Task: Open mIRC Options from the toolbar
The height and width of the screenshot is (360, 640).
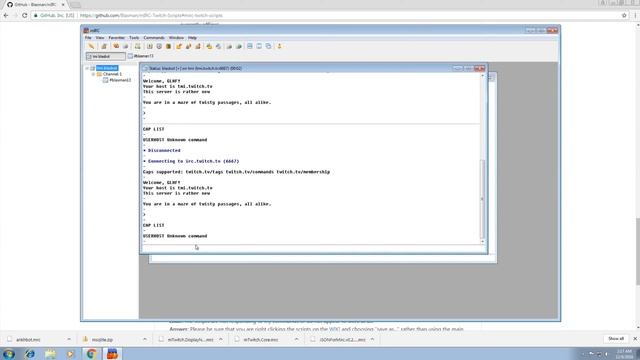Action: (x=104, y=46)
